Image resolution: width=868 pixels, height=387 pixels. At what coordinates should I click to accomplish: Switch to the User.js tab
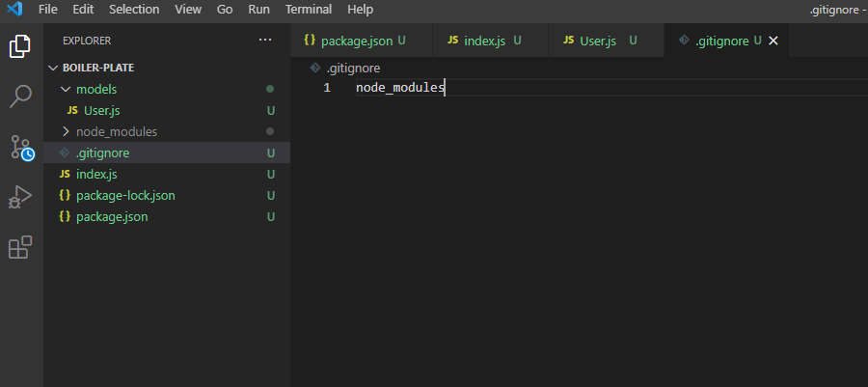coord(607,41)
